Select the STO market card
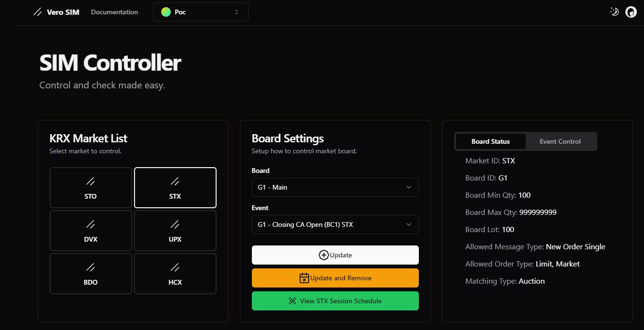Image resolution: width=644 pixels, height=330 pixels. click(91, 188)
